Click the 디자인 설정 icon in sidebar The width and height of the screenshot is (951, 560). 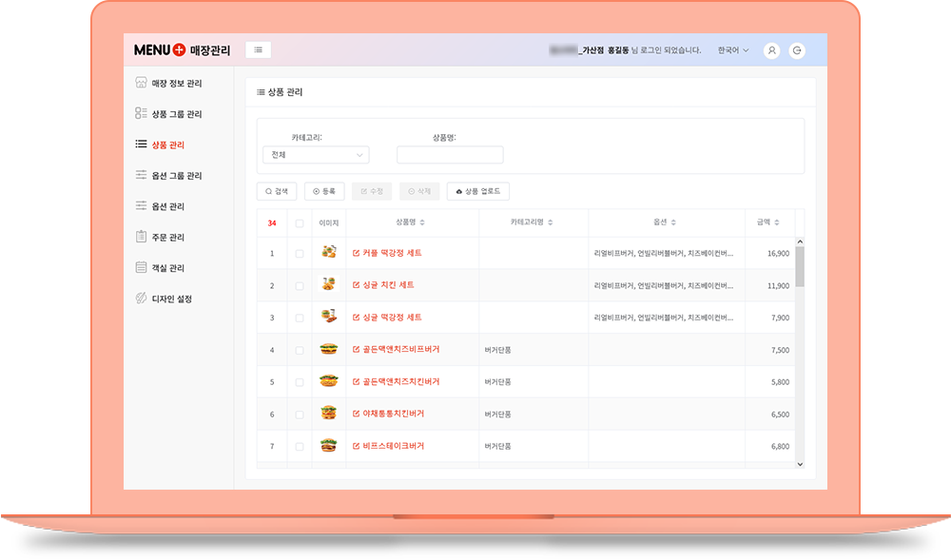tap(141, 299)
